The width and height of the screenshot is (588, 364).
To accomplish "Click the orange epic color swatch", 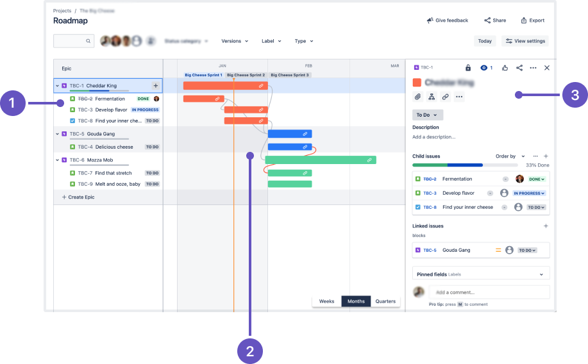I will coord(417,83).
